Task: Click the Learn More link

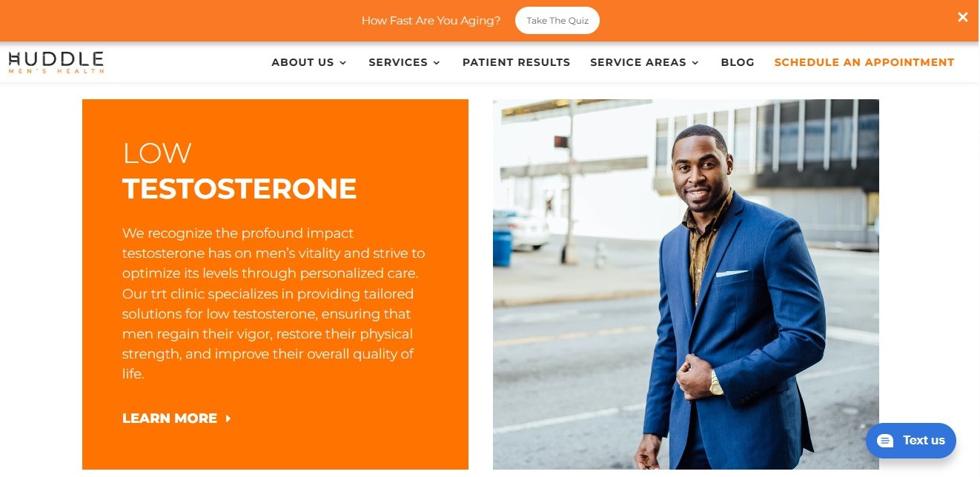Action: coord(176,418)
